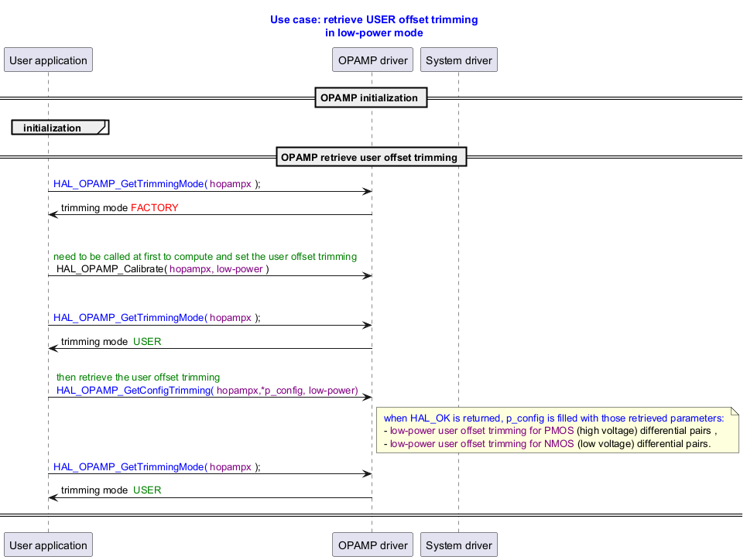Click the OPAMP initialization divider label
The image size is (747, 560).
click(371, 97)
